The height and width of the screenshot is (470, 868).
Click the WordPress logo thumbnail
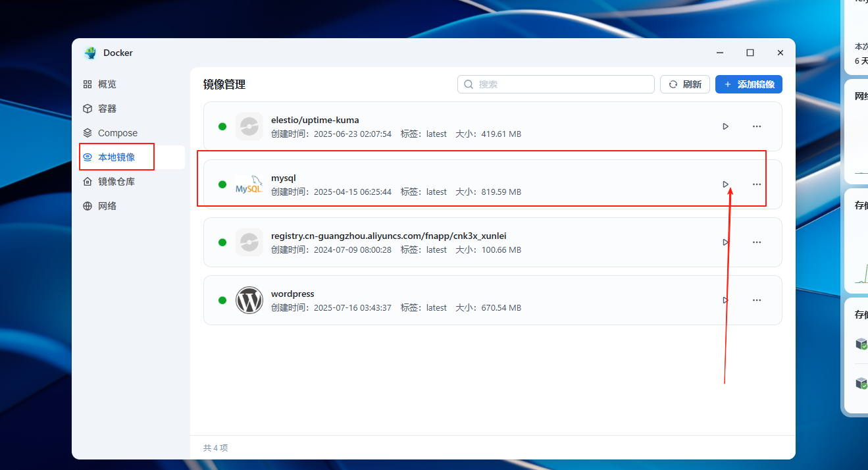point(249,300)
